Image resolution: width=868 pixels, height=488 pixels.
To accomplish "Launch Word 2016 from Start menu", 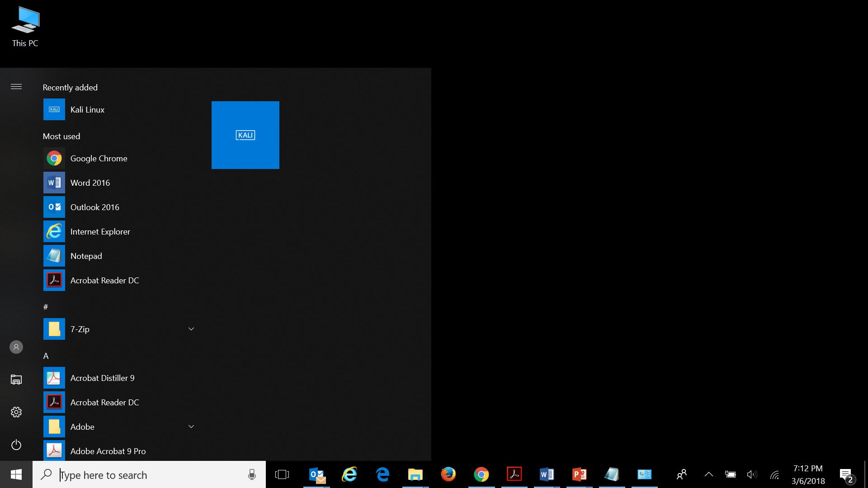I will click(120, 183).
